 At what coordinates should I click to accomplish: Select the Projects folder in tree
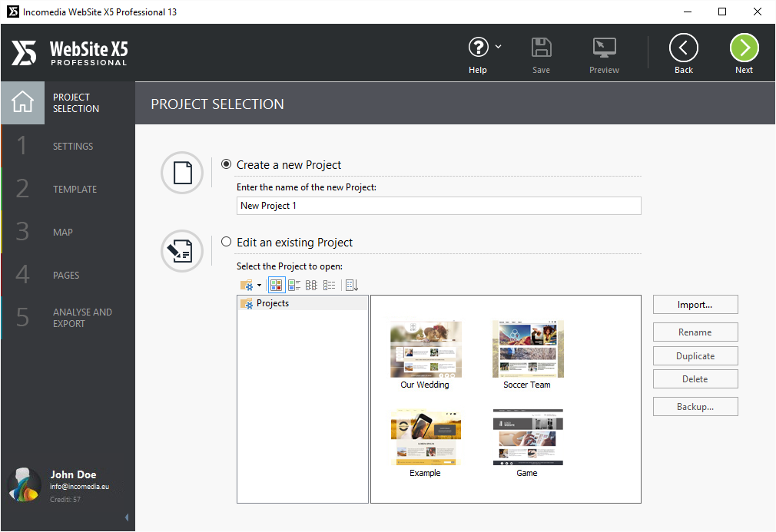point(303,303)
